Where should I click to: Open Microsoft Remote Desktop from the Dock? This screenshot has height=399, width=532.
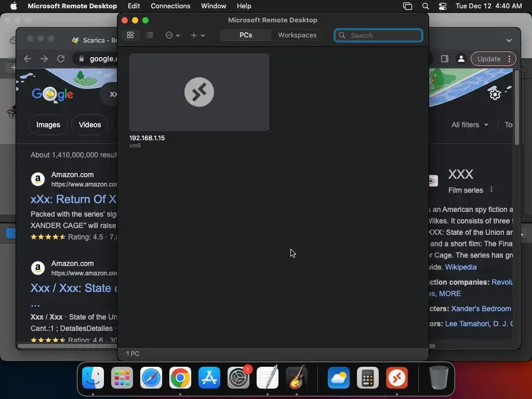[396, 378]
